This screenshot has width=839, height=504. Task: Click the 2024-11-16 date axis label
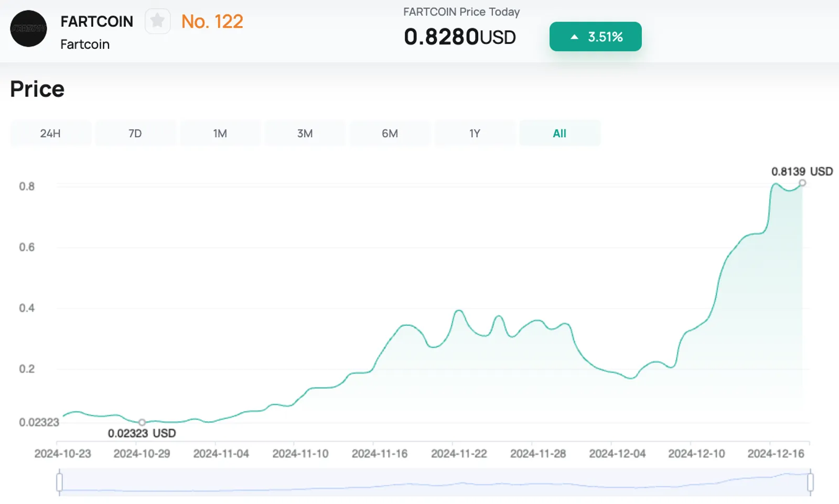click(x=380, y=454)
